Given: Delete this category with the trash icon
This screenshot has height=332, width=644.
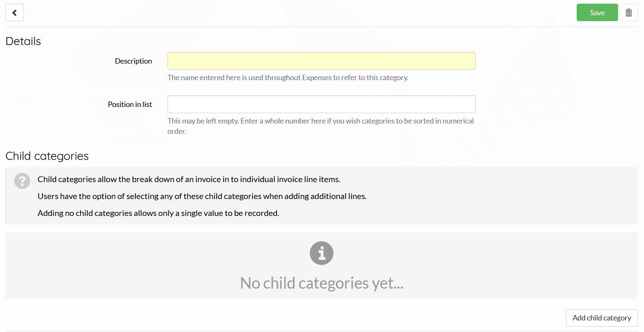Looking at the screenshot, I should (628, 12).
